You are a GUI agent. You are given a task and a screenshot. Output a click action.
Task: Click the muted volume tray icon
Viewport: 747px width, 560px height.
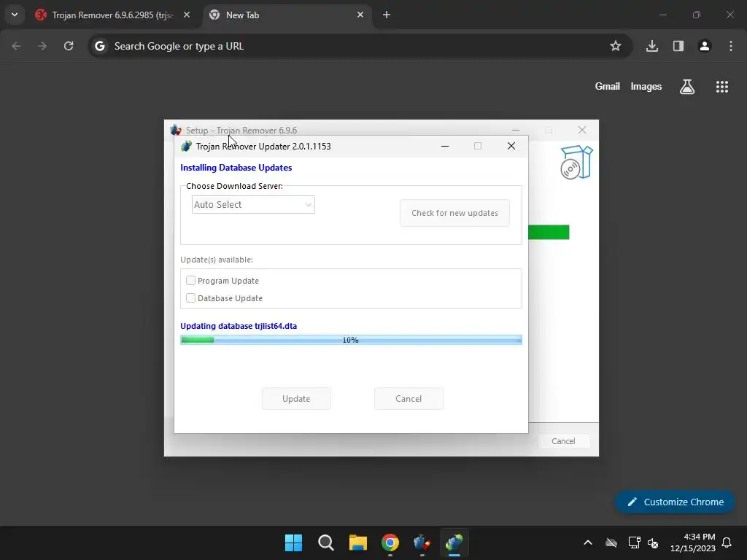click(653, 542)
